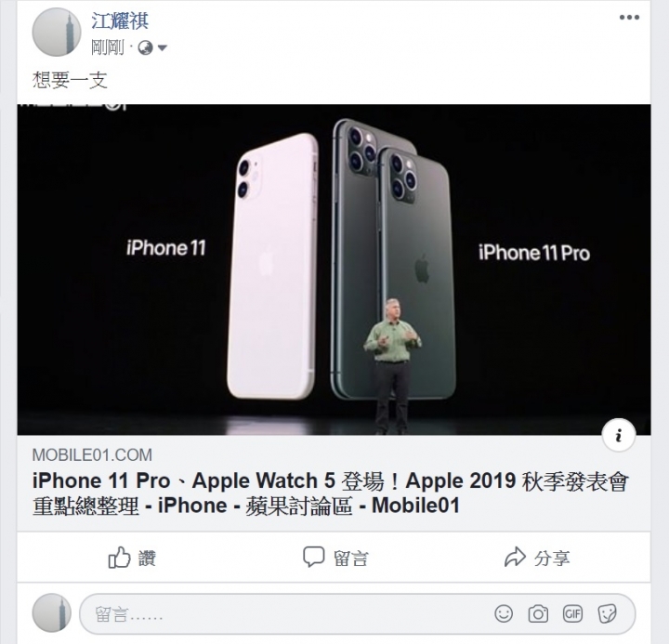Click the MOBILE01.COM source domain
Viewport: 669px width, 644px height.
[92, 455]
